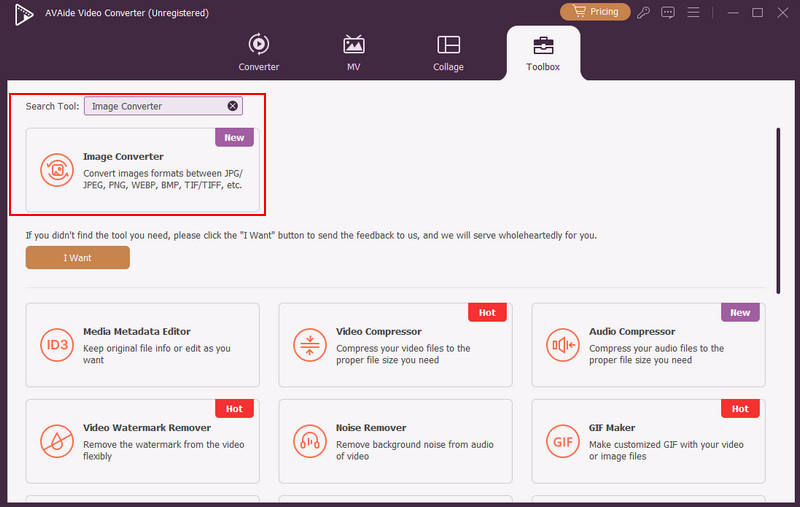Open the Converter tab
This screenshot has height=507, width=800.
tap(259, 53)
